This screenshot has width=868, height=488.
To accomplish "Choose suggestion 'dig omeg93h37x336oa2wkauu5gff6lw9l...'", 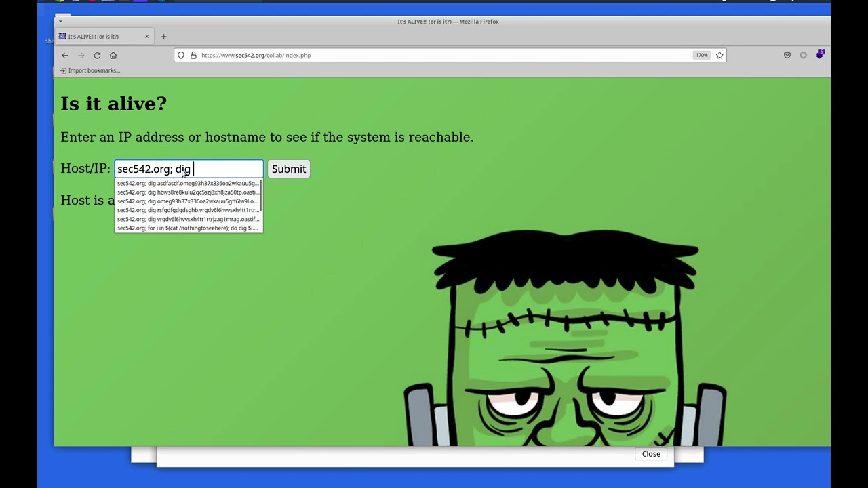I will pyautogui.click(x=187, y=201).
